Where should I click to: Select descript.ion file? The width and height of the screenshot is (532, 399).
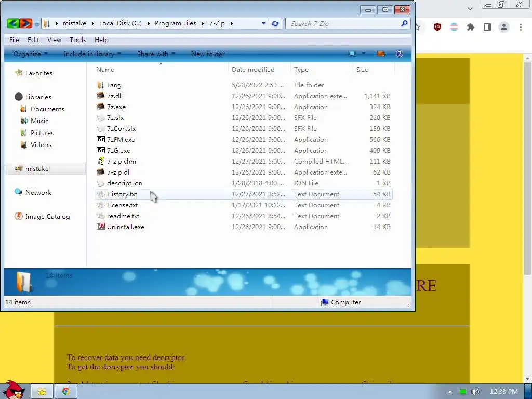click(243, 183)
